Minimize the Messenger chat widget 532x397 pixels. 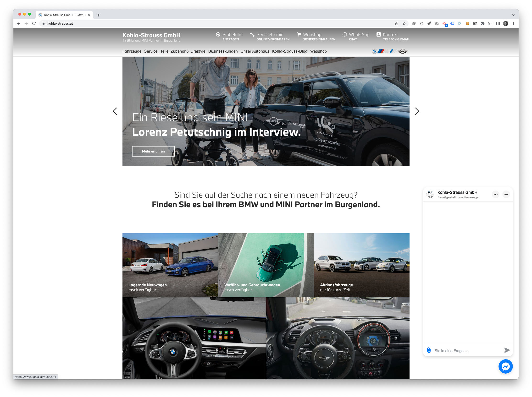pos(506,194)
